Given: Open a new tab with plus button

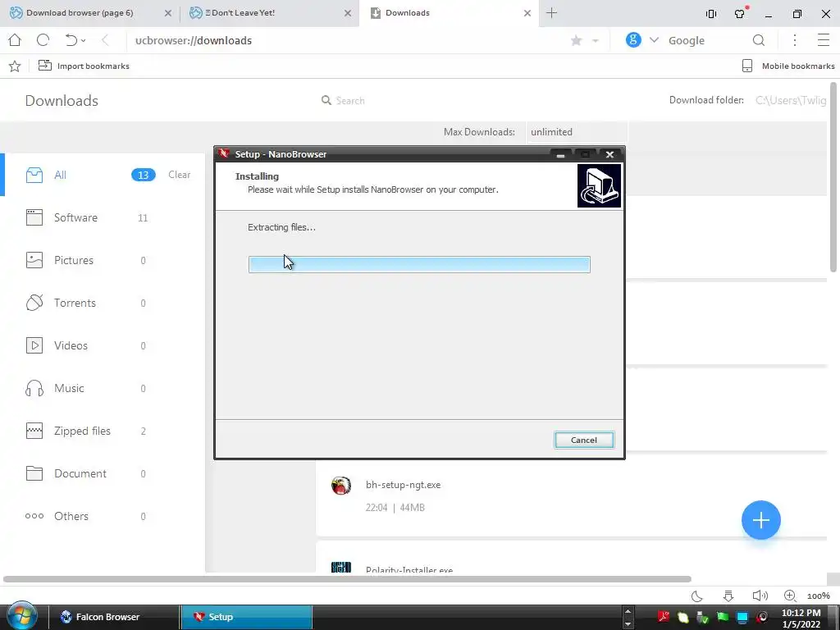Looking at the screenshot, I should [x=552, y=13].
